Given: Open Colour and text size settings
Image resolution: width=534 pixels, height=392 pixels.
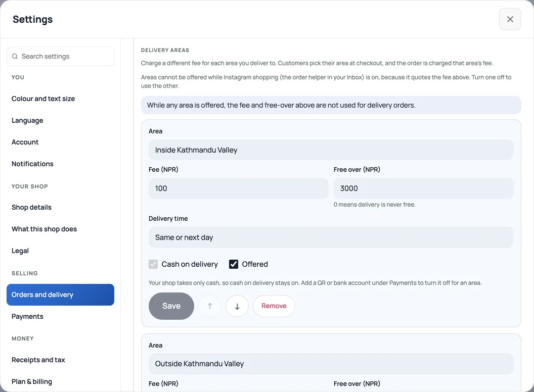Looking at the screenshot, I should click(x=60, y=99).
